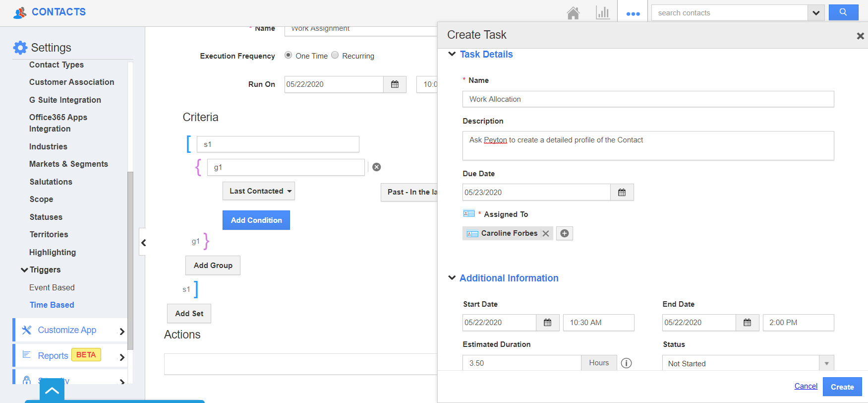Screen dimensions: 868x403
Task: Select the One Time frequency option
Action: [288, 56]
